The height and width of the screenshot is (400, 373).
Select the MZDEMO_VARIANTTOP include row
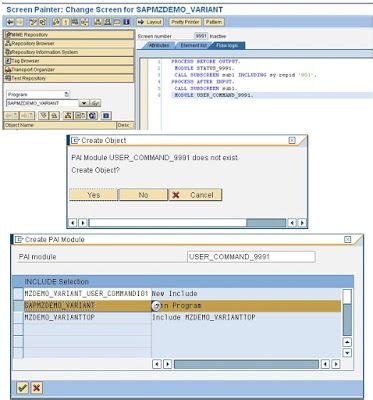click(x=182, y=318)
